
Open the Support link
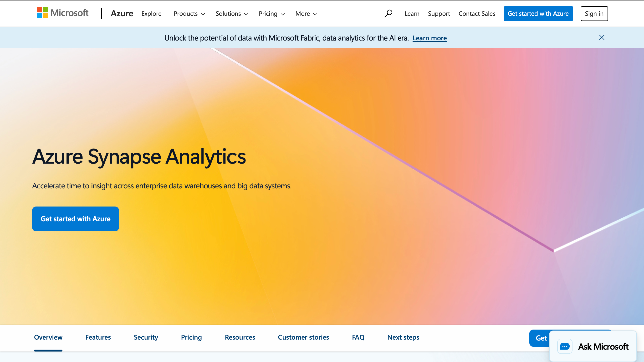pos(439,14)
